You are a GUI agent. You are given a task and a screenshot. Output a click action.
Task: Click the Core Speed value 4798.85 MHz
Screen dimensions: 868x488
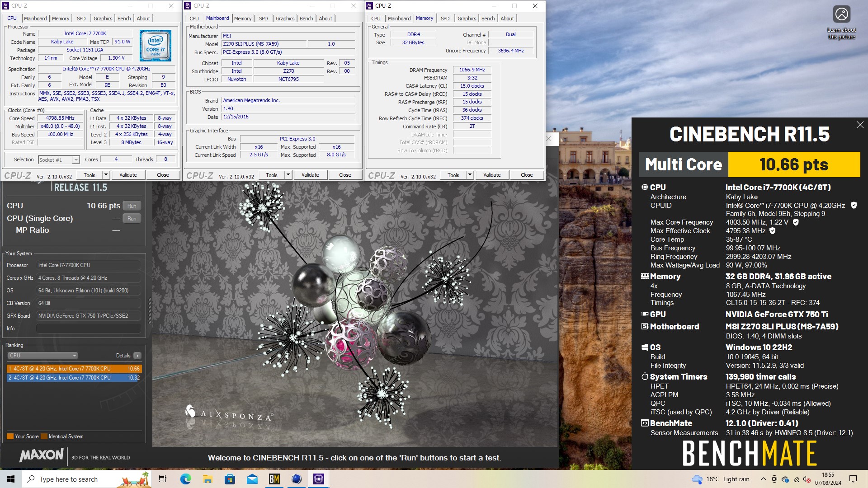[61, 118]
